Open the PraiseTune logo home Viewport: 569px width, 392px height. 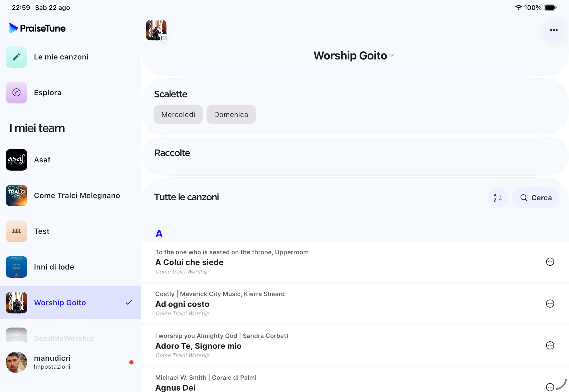pos(37,28)
